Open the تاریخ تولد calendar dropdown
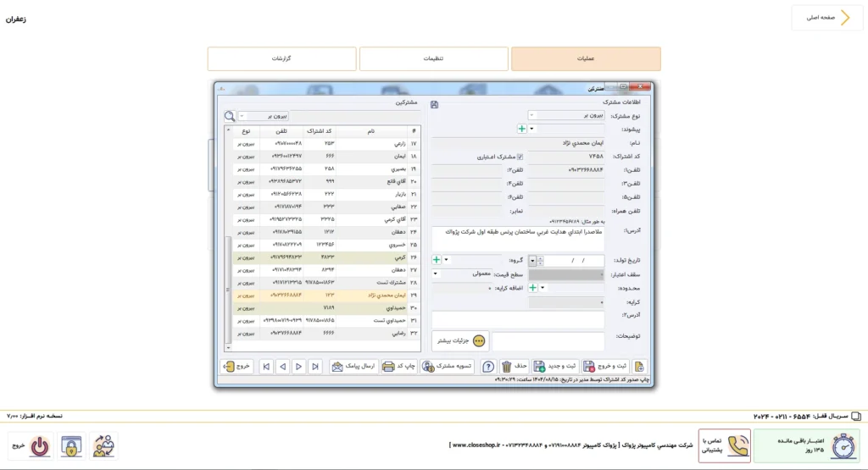 (x=532, y=261)
